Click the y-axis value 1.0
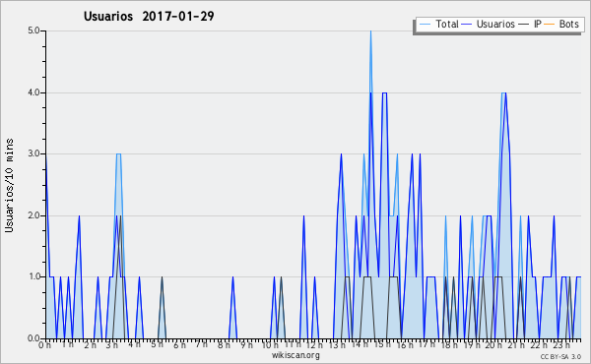Viewport: 591px width, 364px height. click(x=33, y=276)
